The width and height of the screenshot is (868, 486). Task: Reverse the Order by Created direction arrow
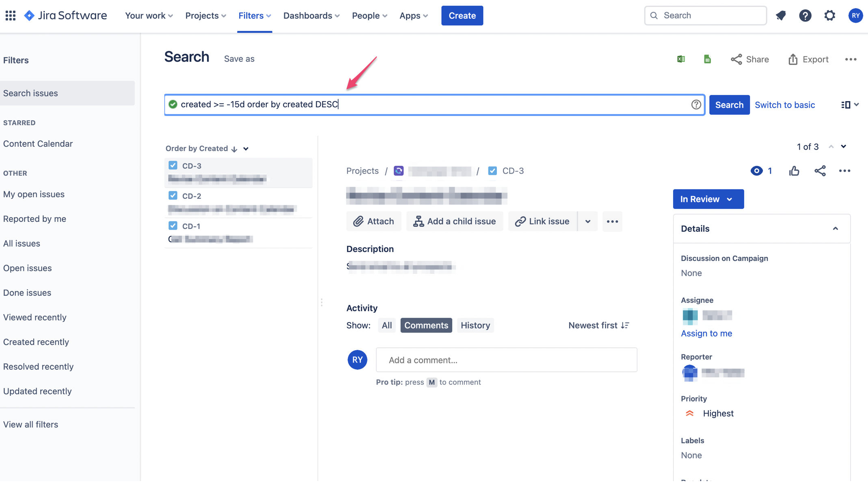(x=234, y=149)
